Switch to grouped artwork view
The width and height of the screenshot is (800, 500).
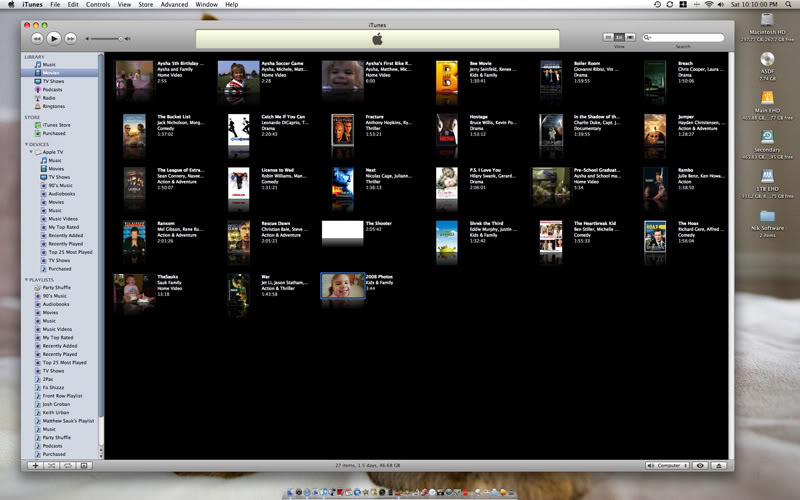click(x=619, y=37)
